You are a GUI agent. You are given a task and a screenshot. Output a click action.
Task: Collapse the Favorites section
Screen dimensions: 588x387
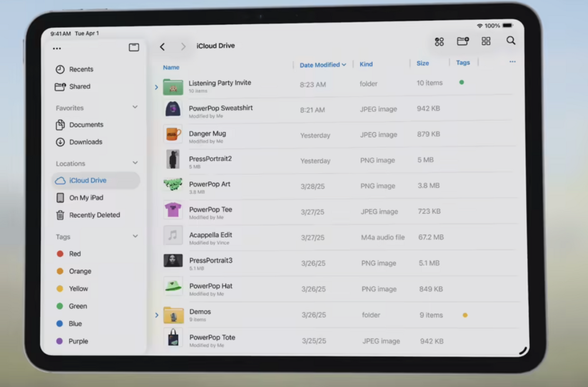135,107
